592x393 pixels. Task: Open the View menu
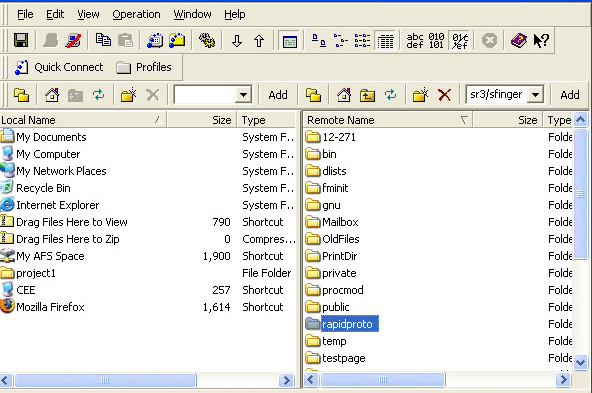88,14
